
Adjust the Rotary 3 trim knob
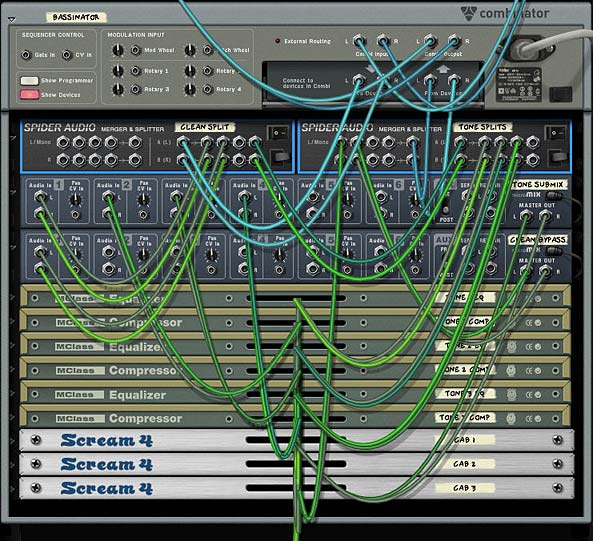coord(118,89)
